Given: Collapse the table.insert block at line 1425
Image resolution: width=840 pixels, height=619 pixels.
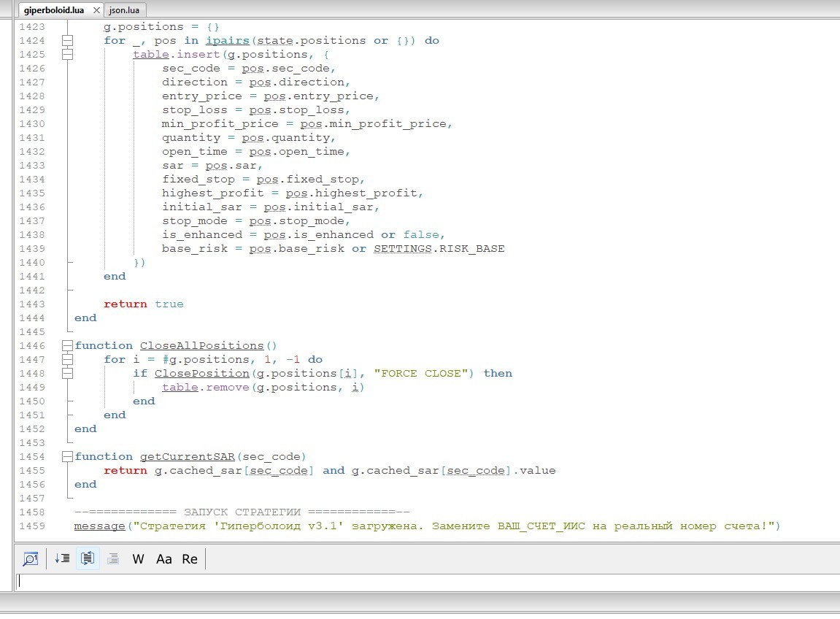Looking at the screenshot, I should [68, 54].
